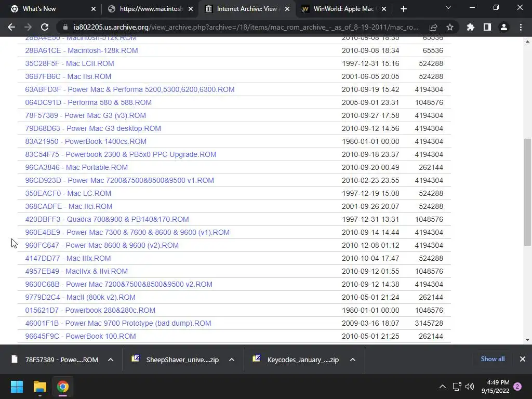Open the Performa 5200,5300,6200,6300 ROM link
The width and height of the screenshot is (532, 399).
(x=129, y=89)
